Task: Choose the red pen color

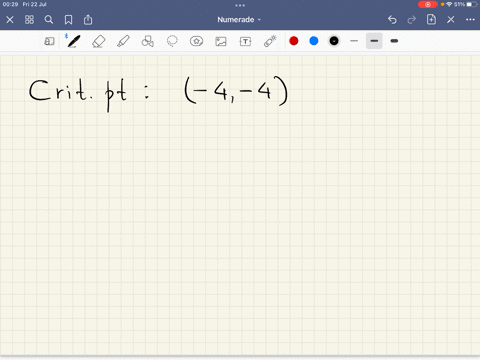Action: point(294,41)
